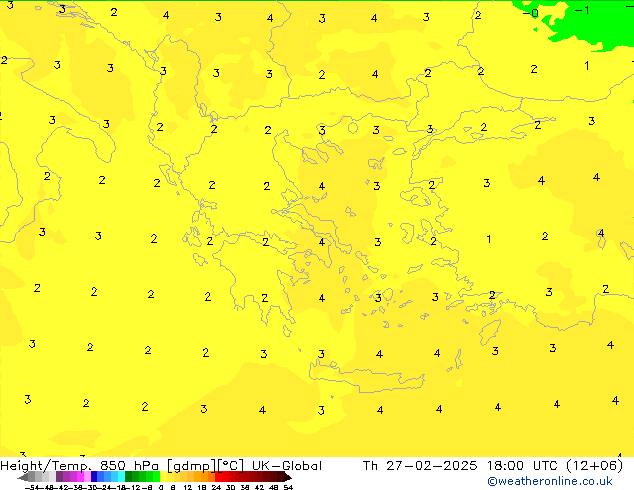Click the '(12+06)' forecast run text

coord(594,466)
